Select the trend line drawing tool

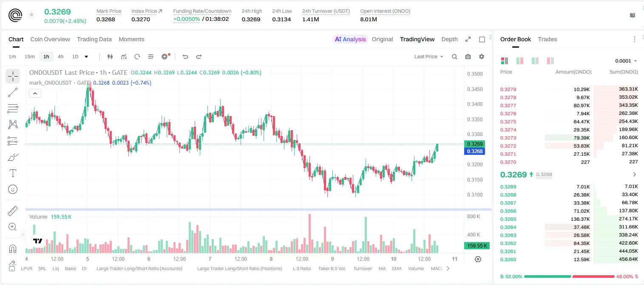[13, 92]
